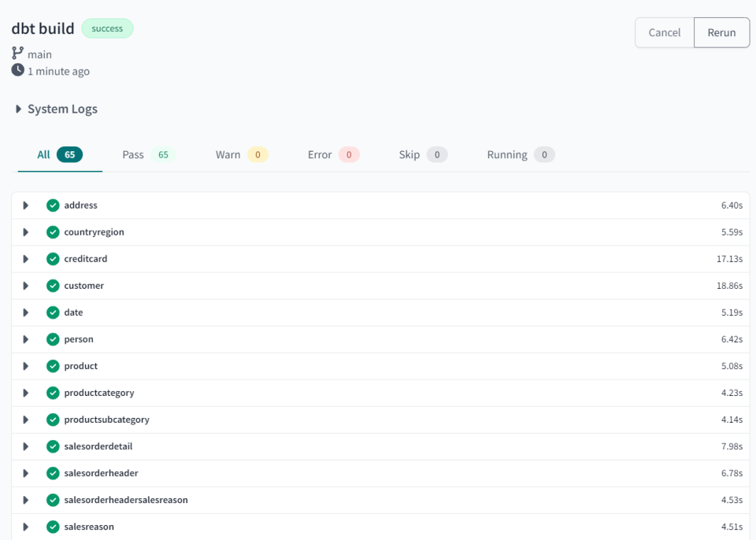
Task: Expand the productsubcategory row details
Action: pos(25,420)
